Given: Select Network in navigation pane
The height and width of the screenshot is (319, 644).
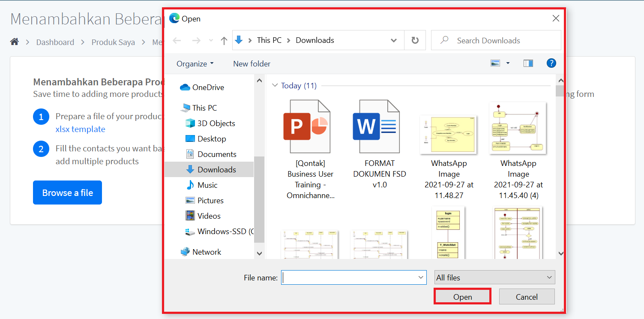Looking at the screenshot, I should click(x=201, y=252).
